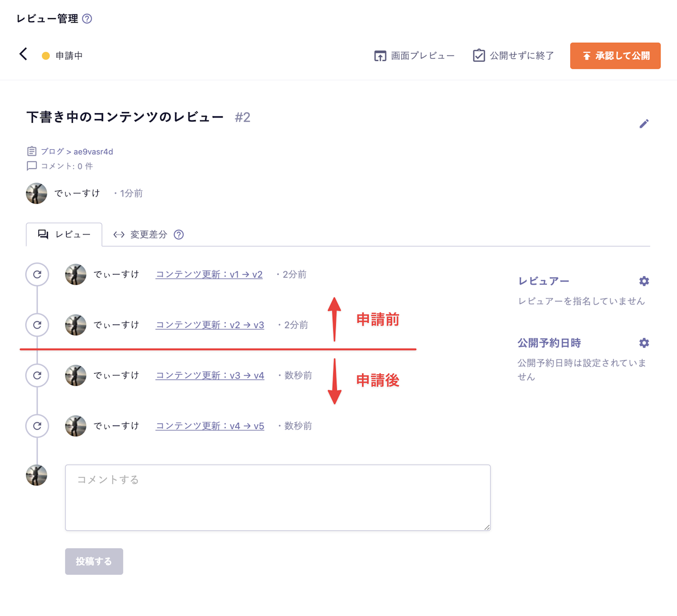Open the コンテンツ更新：v2 → v3 link
Image resolution: width=677 pixels, height=616 pixels.
click(x=209, y=325)
